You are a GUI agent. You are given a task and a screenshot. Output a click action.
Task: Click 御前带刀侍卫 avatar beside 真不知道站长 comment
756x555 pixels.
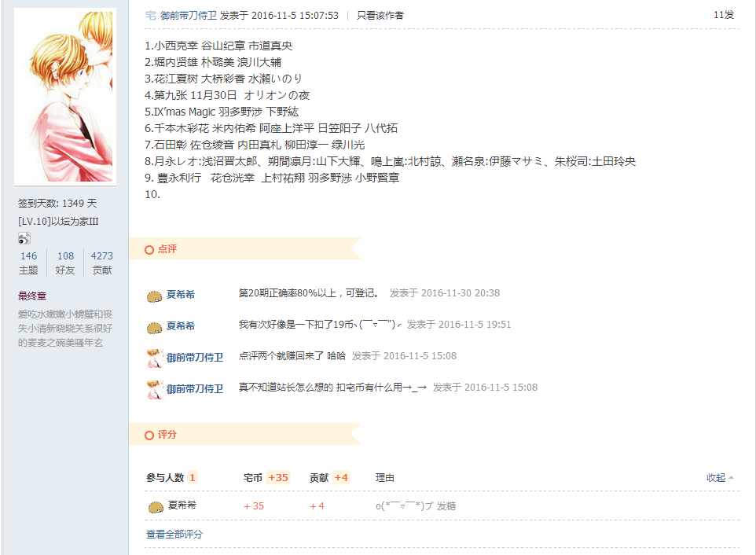[x=154, y=390]
